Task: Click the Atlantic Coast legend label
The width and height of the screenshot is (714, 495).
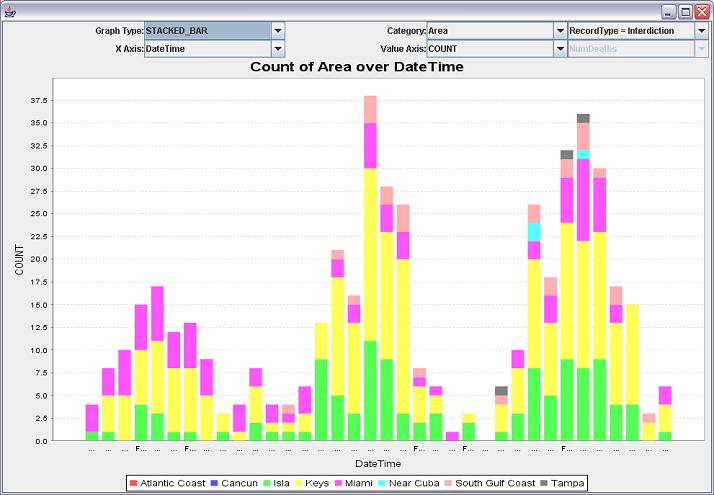Action: pyautogui.click(x=173, y=483)
